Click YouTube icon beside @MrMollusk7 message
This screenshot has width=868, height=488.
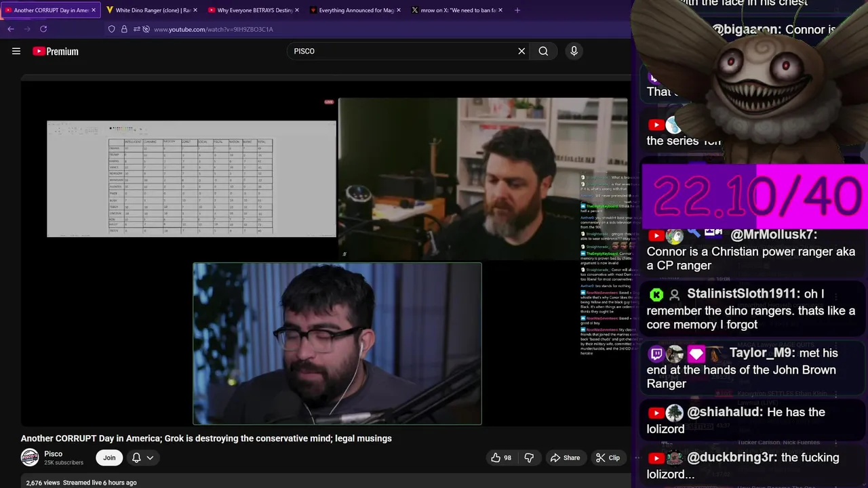(x=656, y=235)
